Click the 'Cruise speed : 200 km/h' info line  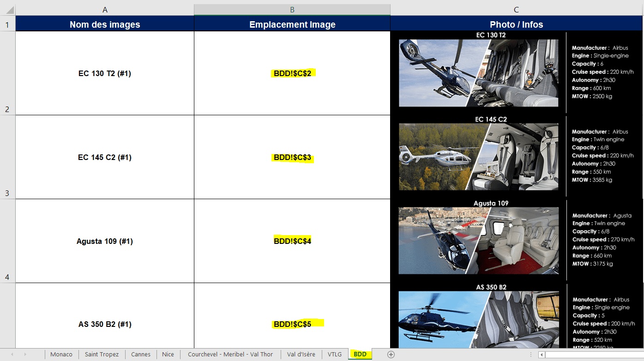click(x=604, y=324)
